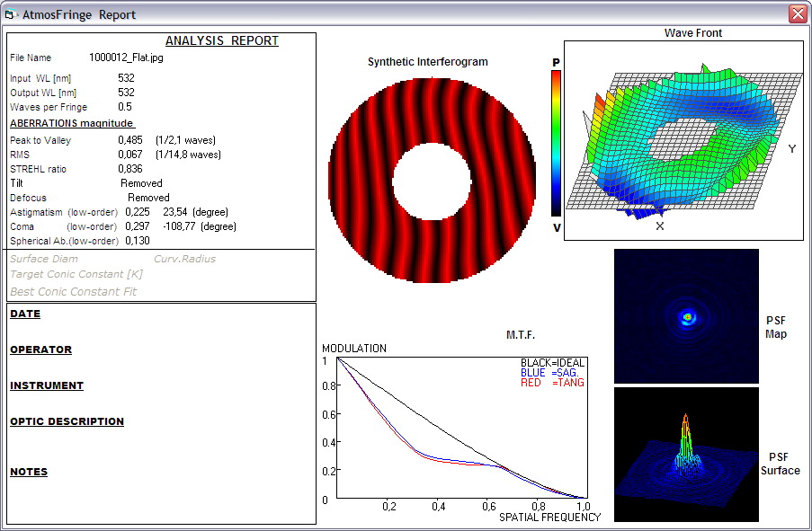Select the file name 1000012_Flat.jpg

pos(126,58)
